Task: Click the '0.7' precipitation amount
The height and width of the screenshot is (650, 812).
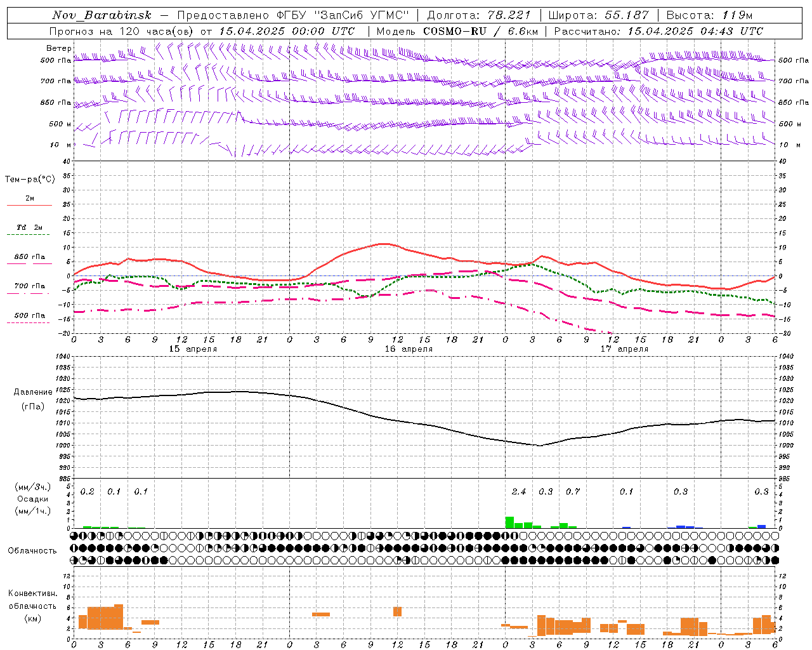Action: [x=573, y=492]
